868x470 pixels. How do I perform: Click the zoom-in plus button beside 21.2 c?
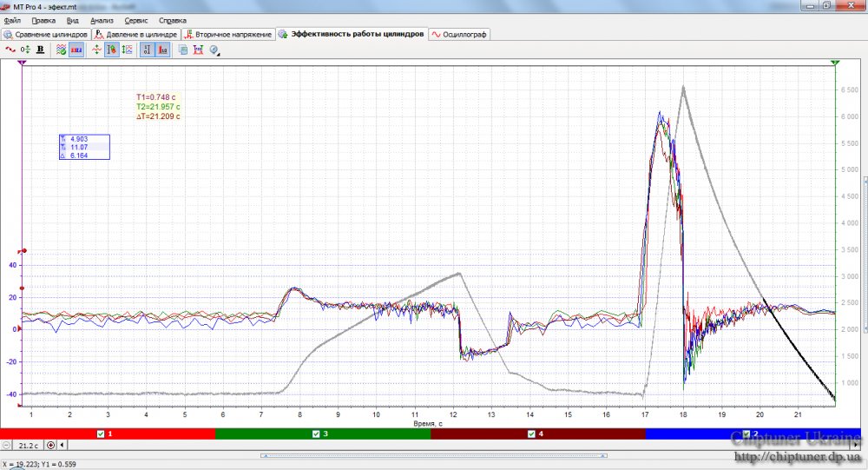tap(50, 445)
